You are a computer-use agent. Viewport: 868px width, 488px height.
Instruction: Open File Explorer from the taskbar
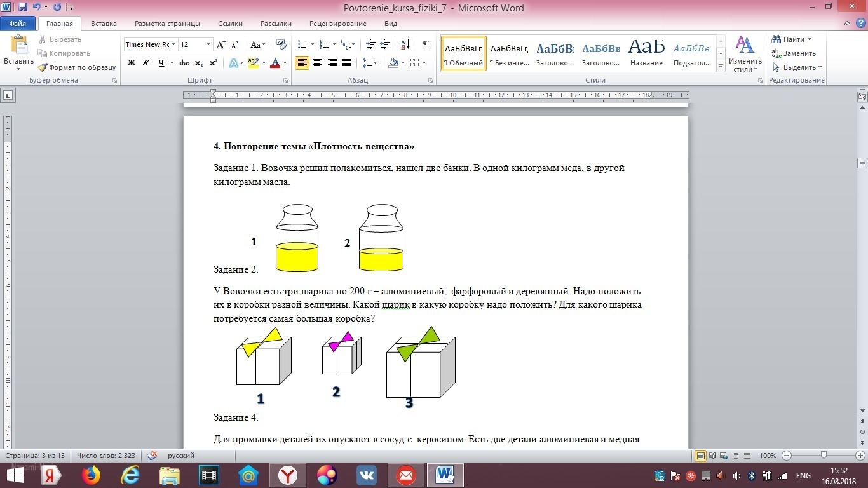click(x=170, y=475)
